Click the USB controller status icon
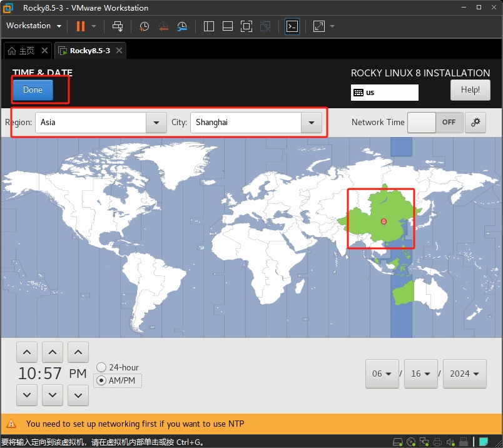 [x=464, y=442]
